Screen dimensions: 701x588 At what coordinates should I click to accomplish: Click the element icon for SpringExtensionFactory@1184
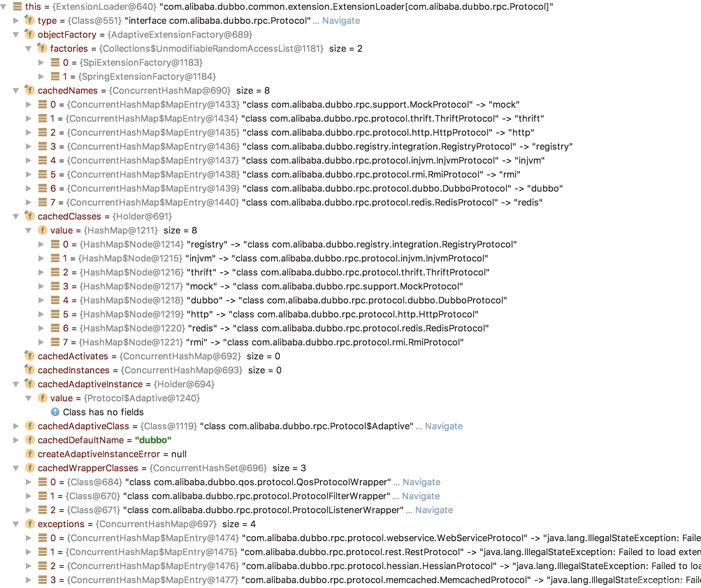55,77
